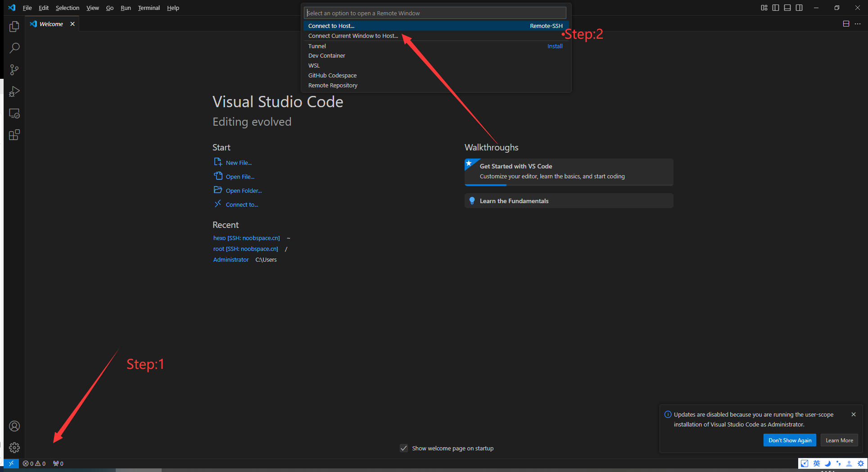Open the Selection menu
Image resolution: width=868 pixels, height=472 pixels.
(68, 8)
